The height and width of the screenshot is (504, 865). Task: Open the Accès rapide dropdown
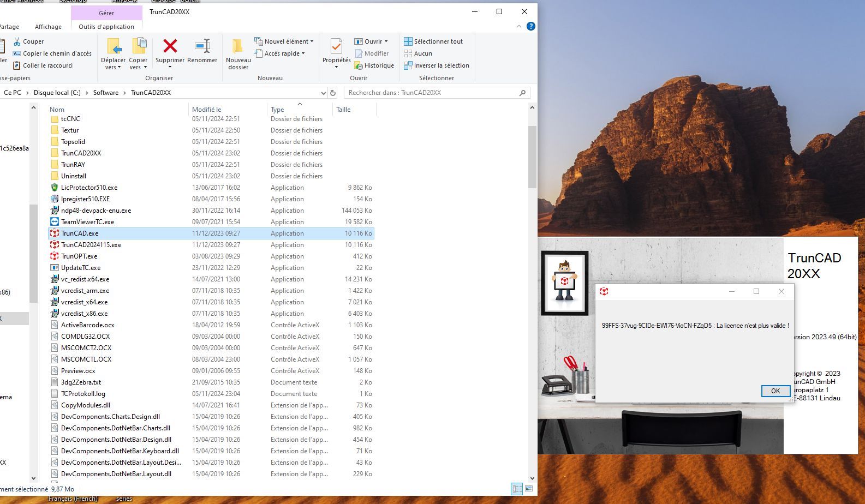coord(279,53)
